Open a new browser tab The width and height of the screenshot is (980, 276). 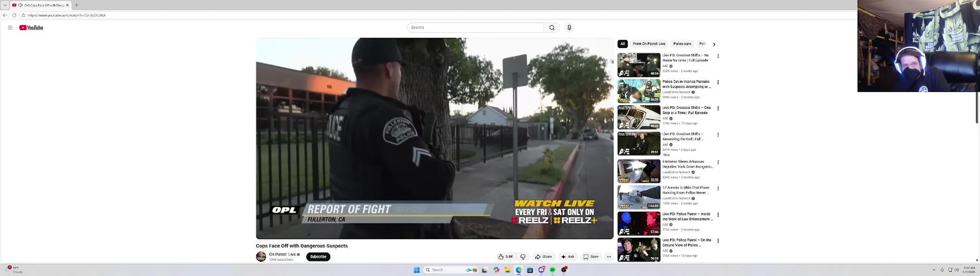point(77,5)
